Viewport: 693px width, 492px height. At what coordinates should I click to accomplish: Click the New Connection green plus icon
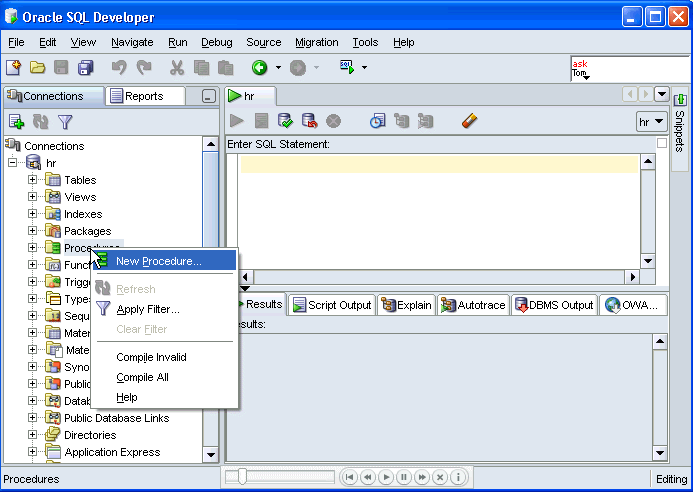click(x=16, y=122)
